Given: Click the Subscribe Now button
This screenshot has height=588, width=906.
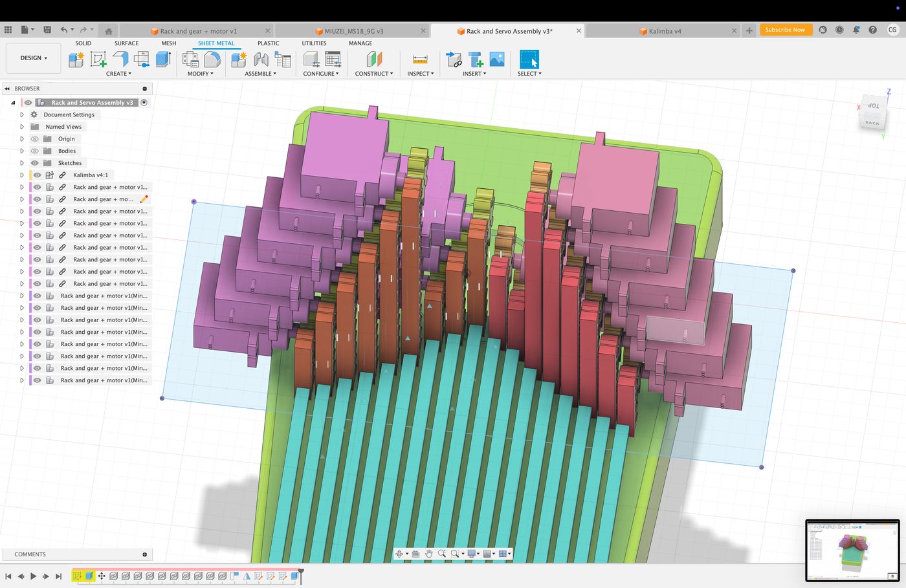Looking at the screenshot, I should [785, 30].
